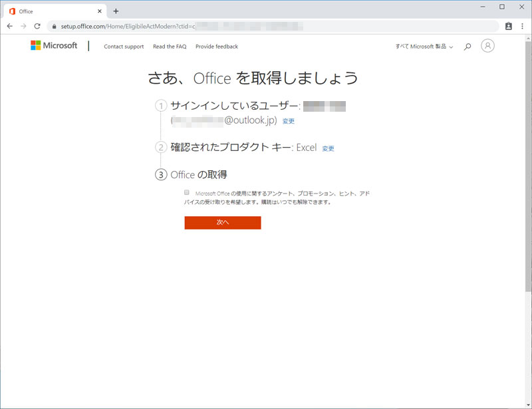This screenshot has width=532, height=409.
Task: Close the Office tab
Action: [x=100, y=11]
